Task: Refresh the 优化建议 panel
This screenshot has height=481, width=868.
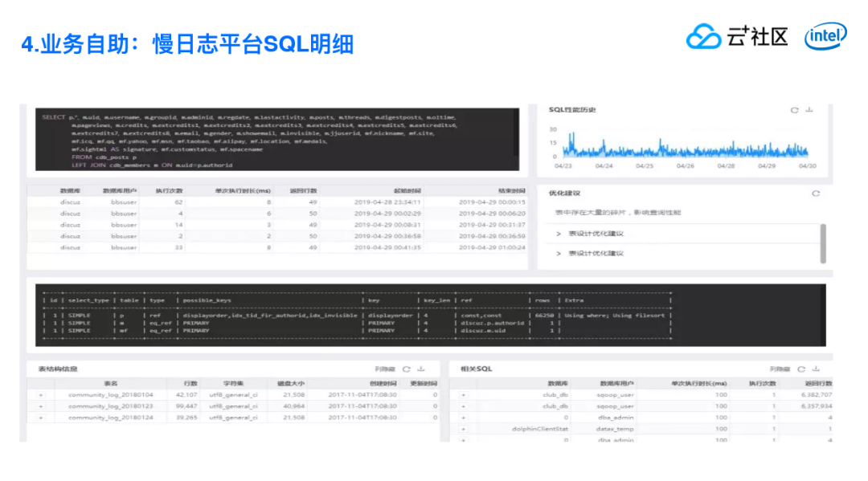Action: click(x=816, y=194)
